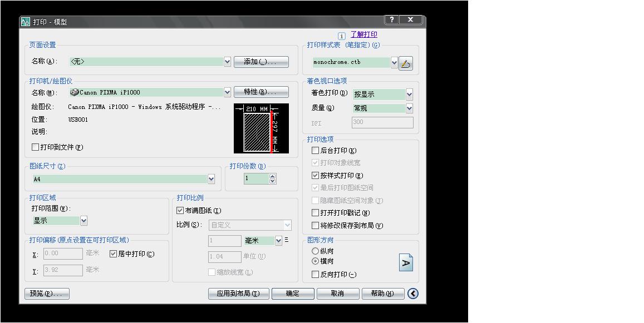The width and height of the screenshot is (644, 323).
Task: Click the 最后打印图纸空间 checkbox
Action: point(316,188)
